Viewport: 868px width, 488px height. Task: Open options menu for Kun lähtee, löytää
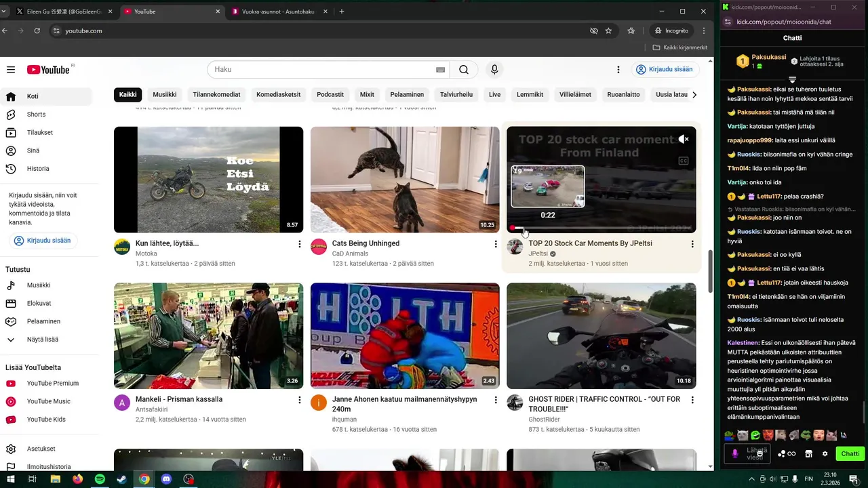tap(299, 244)
